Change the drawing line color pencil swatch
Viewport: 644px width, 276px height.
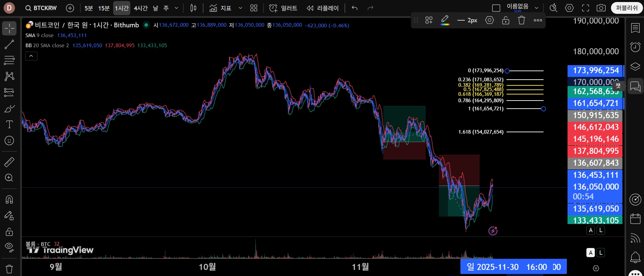pyautogui.click(x=445, y=21)
